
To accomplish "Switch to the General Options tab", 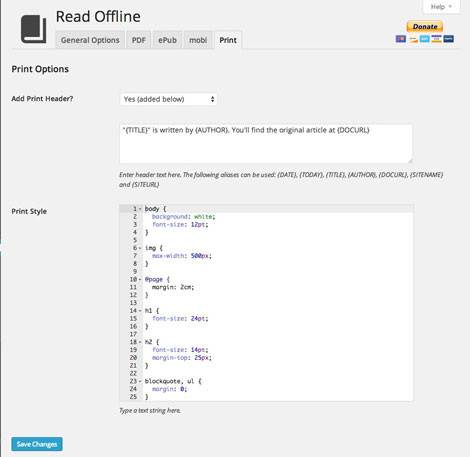I will tap(90, 40).
